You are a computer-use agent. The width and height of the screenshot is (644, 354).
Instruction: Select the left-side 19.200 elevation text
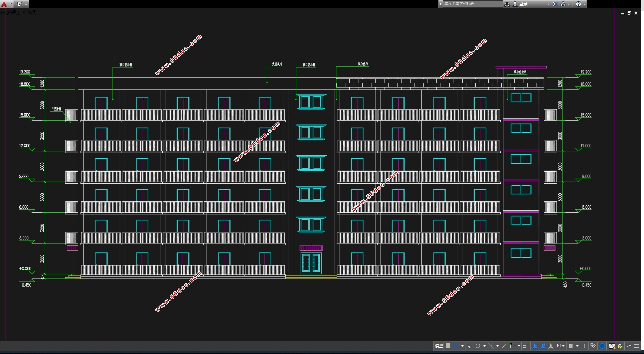tap(24, 72)
